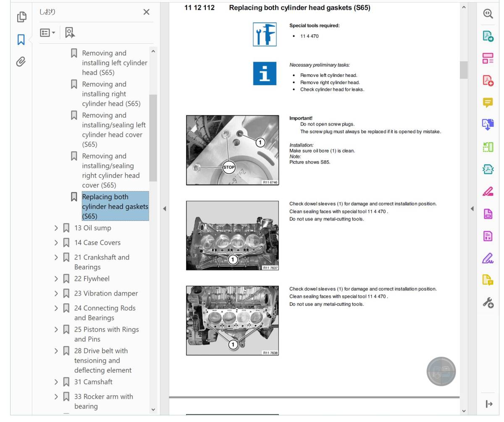This screenshot has height=422, width=504.
Task: Click the blue information icon
Action: pos(265,73)
